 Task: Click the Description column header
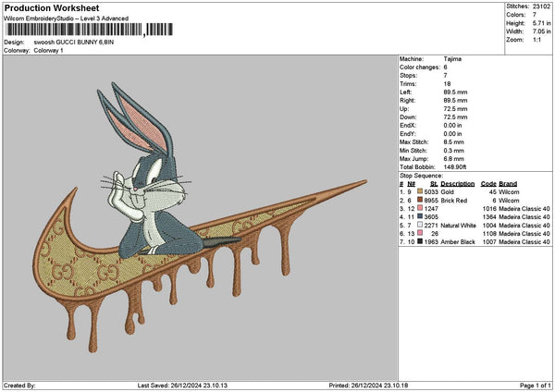pos(456,184)
